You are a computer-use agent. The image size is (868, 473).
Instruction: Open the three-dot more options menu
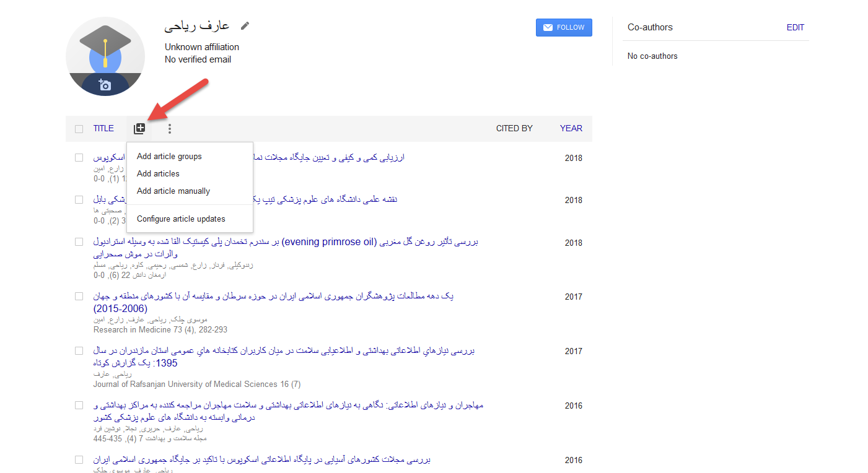(169, 129)
